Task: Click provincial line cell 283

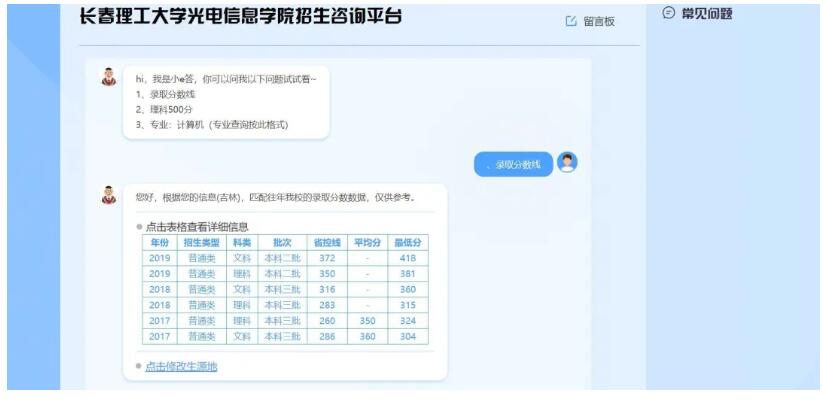Action: point(327,305)
